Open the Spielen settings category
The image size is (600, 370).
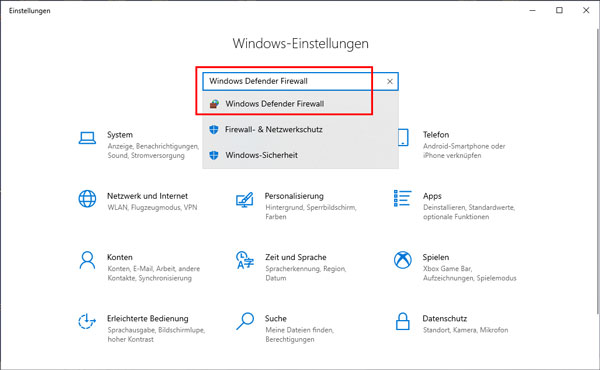click(x=455, y=266)
